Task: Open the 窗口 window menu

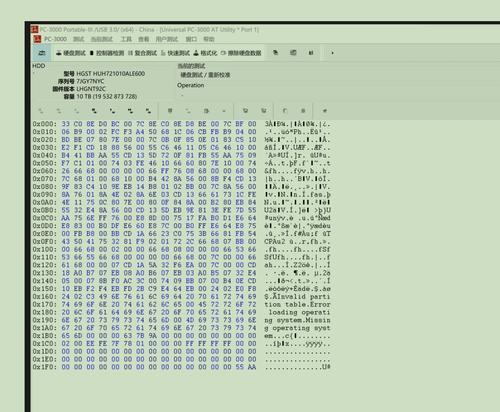Action: pos(191,39)
